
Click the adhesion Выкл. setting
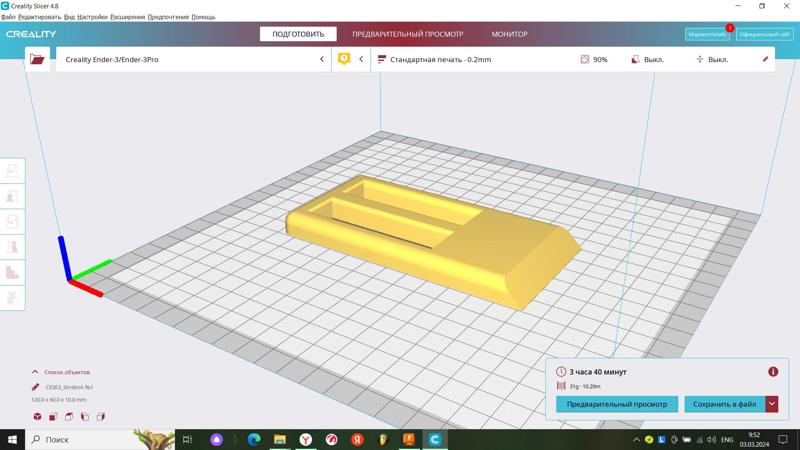point(712,59)
